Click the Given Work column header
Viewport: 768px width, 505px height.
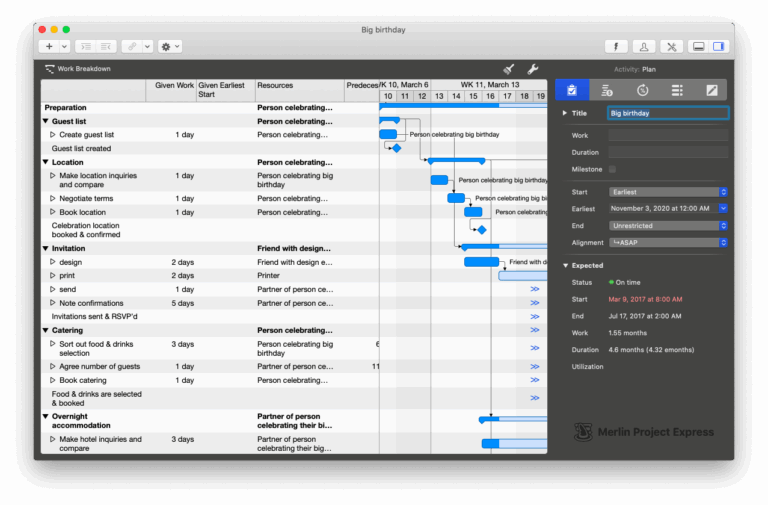[171, 90]
